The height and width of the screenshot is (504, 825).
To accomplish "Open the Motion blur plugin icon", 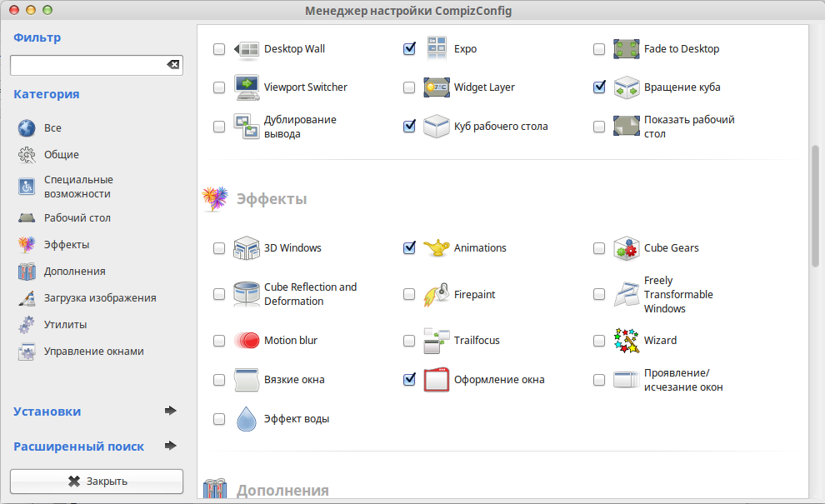I will click(246, 341).
